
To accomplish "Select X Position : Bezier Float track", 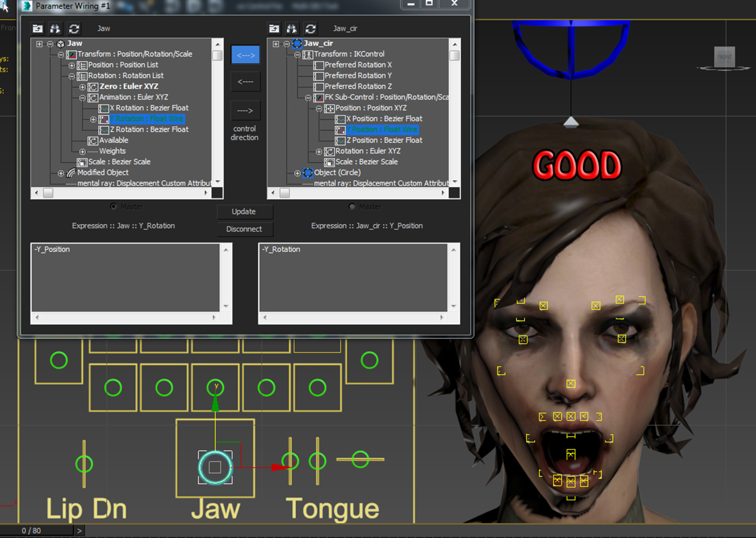I will point(384,119).
